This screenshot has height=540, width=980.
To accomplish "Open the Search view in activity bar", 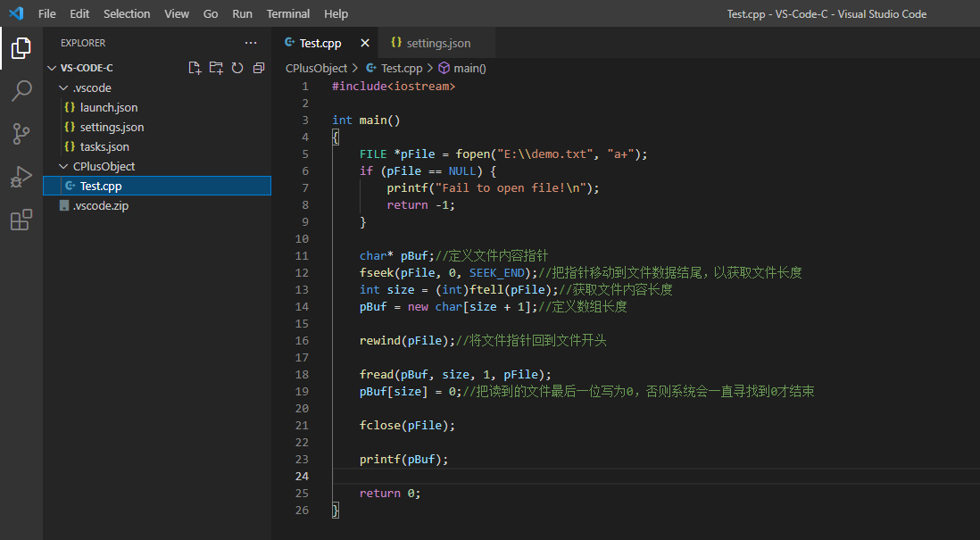I will pyautogui.click(x=21, y=91).
